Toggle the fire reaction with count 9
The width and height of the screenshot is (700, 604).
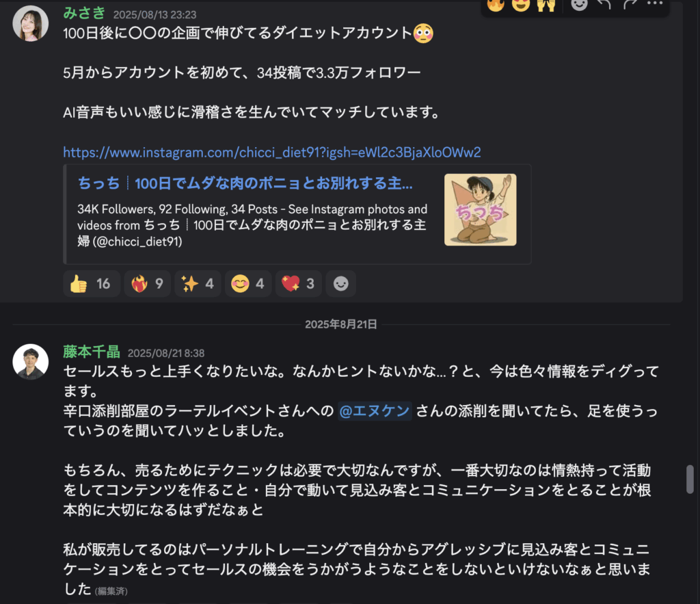click(148, 284)
